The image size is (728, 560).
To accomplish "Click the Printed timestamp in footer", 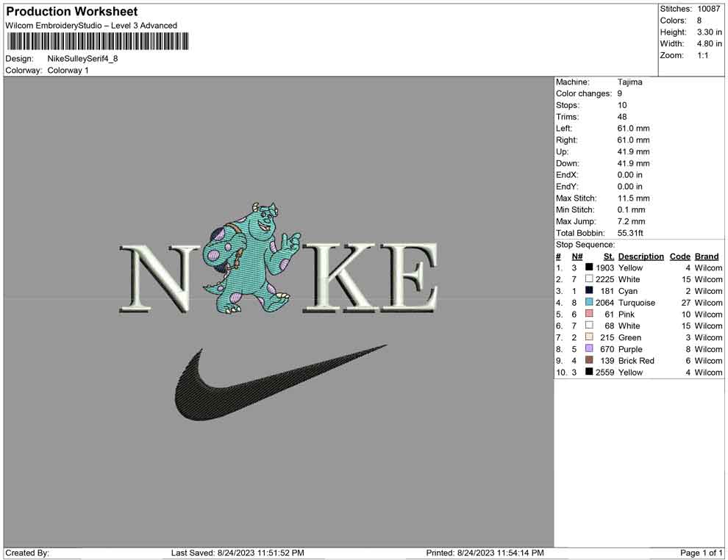I will (485, 553).
